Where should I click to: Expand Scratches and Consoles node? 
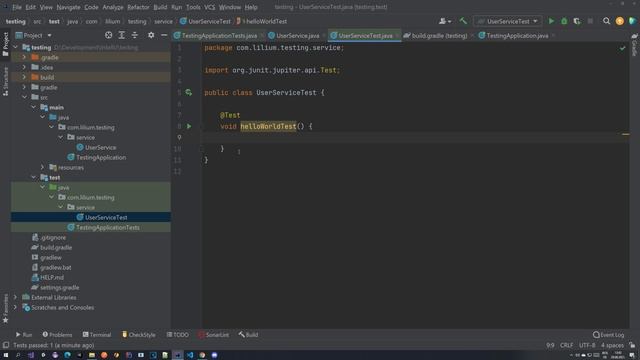point(16,307)
